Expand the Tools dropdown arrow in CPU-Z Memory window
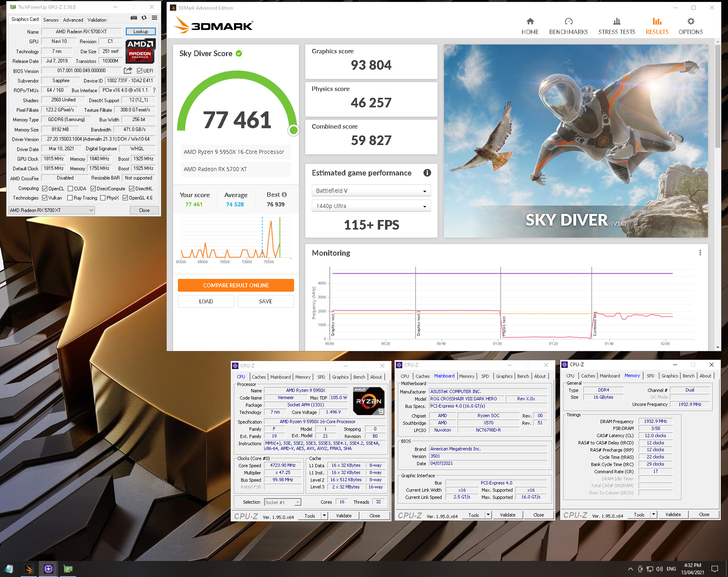The width and height of the screenshot is (728, 577). [x=654, y=514]
